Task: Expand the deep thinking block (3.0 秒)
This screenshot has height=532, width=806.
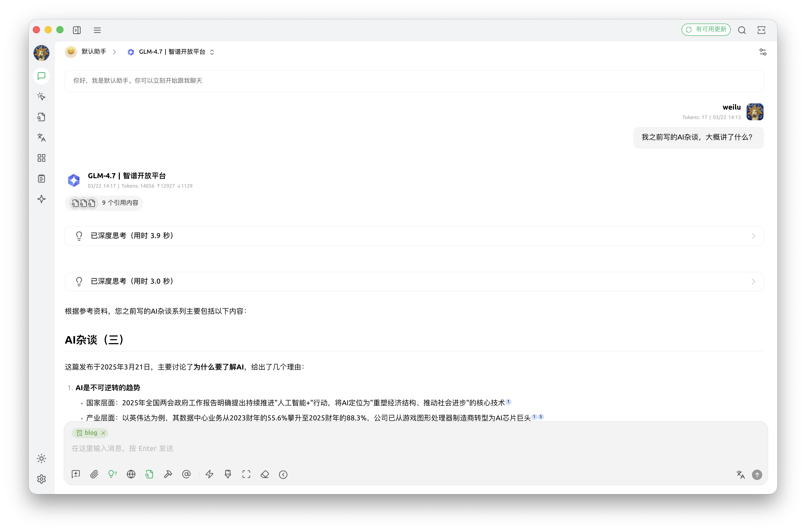Action: coord(414,282)
